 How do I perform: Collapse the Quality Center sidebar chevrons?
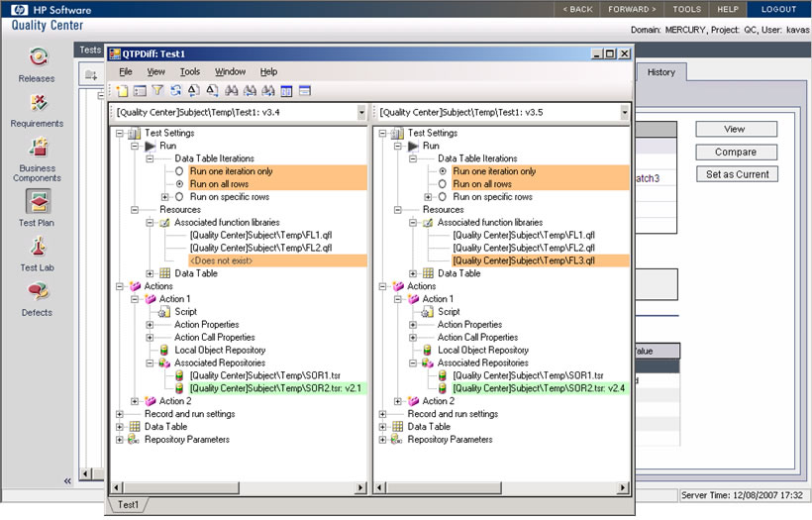coord(67,481)
